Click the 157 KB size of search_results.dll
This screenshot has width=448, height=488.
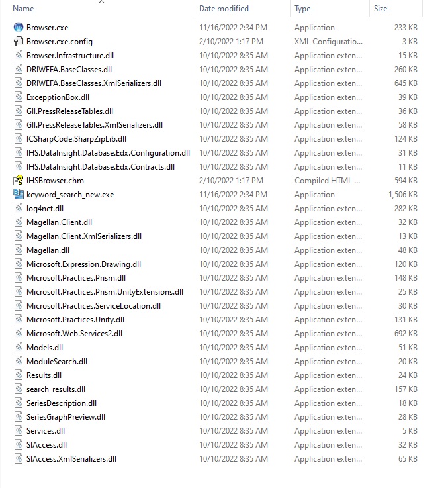point(406,389)
